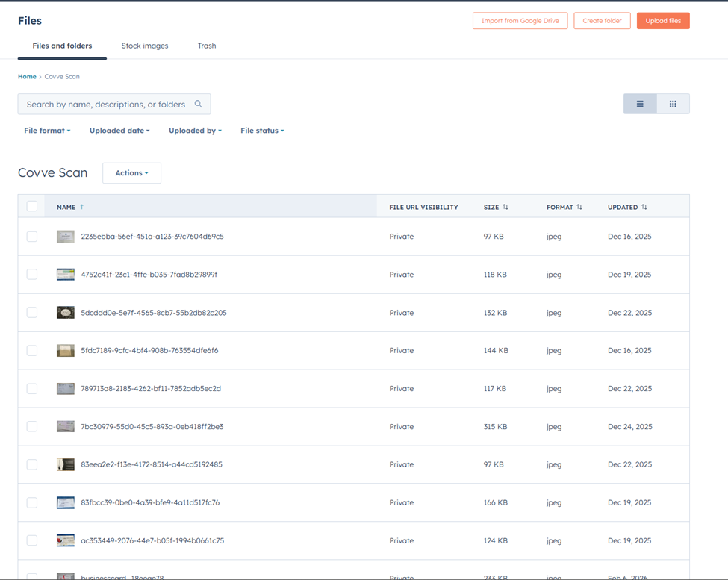Toggle the select-all checkbox in header
728x580 pixels.
(32, 207)
